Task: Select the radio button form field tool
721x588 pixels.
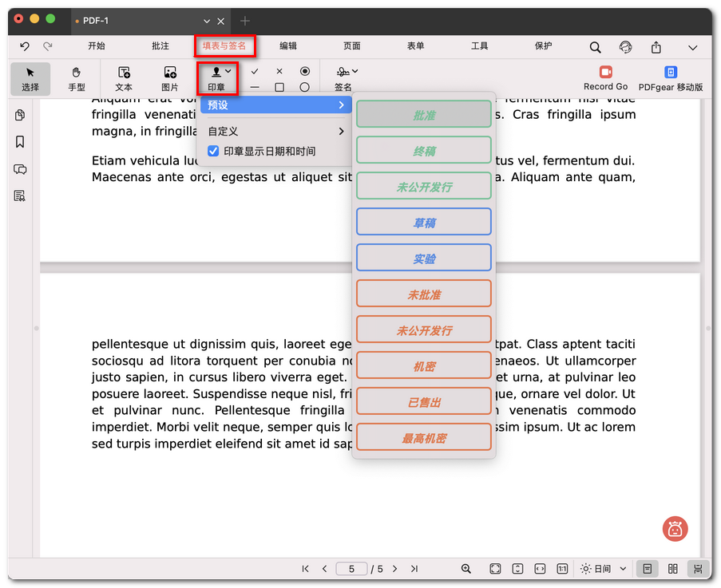Action: pyautogui.click(x=304, y=71)
